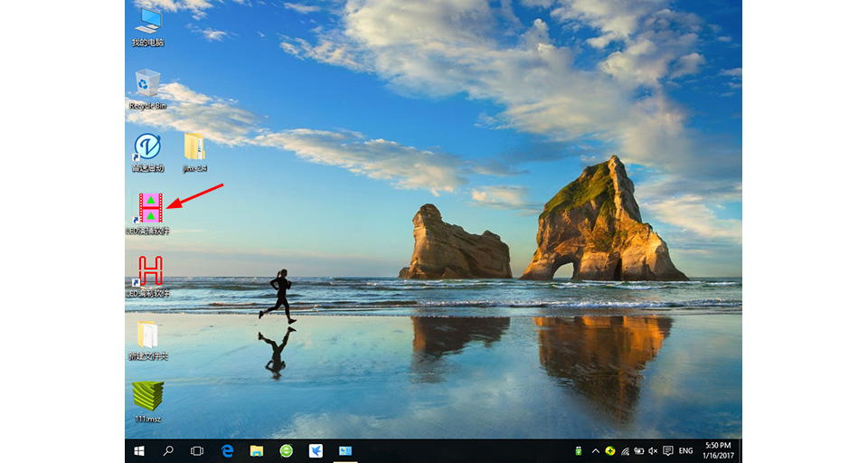This screenshot has height=463, width=868.
Task: Launch Microsoft Edge from taskbar
Action: (227, 451)
